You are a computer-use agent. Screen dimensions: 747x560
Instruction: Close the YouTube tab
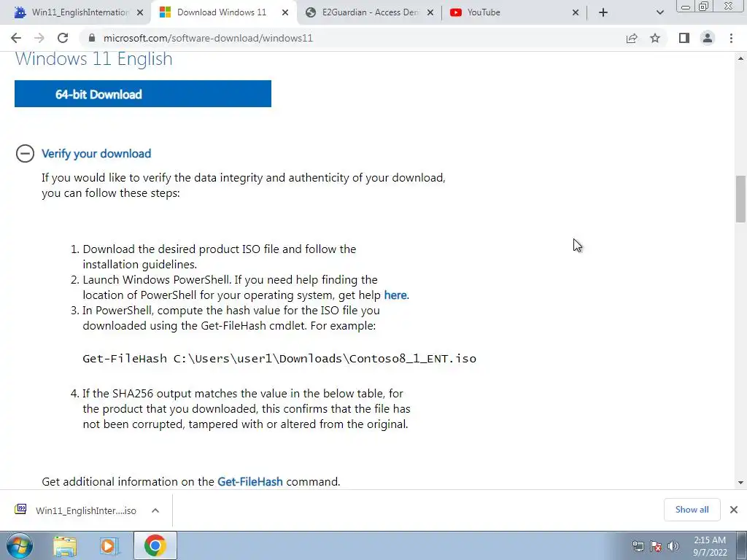tap(576, 12)
